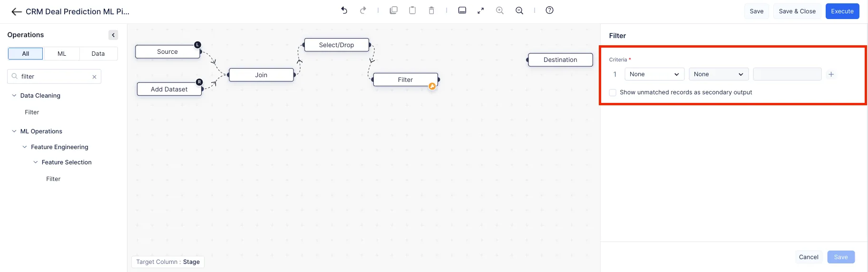Open the second criteria condition dropdown
Image resolution: width=868 pixels, height=272 pixels.
tap(719, 74)
